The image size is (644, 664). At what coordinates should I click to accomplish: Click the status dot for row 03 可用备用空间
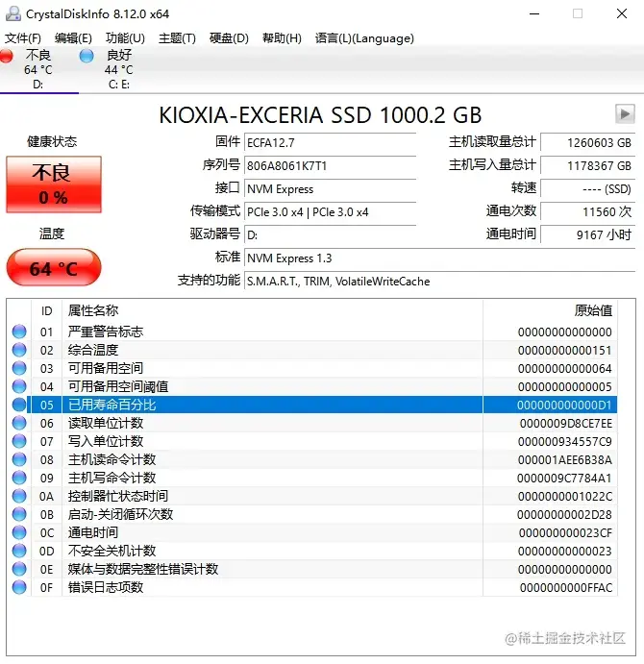tap(19, 368)
